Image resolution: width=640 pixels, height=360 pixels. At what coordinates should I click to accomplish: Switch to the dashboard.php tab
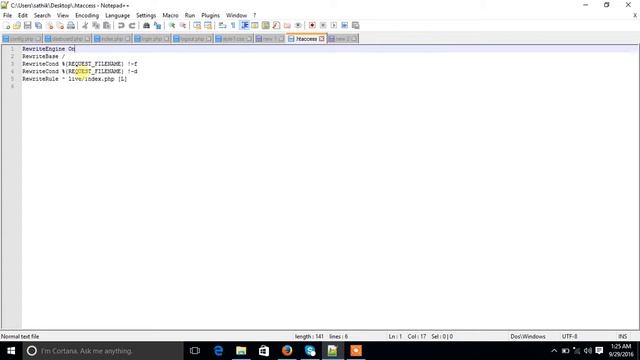click(67, 39)
